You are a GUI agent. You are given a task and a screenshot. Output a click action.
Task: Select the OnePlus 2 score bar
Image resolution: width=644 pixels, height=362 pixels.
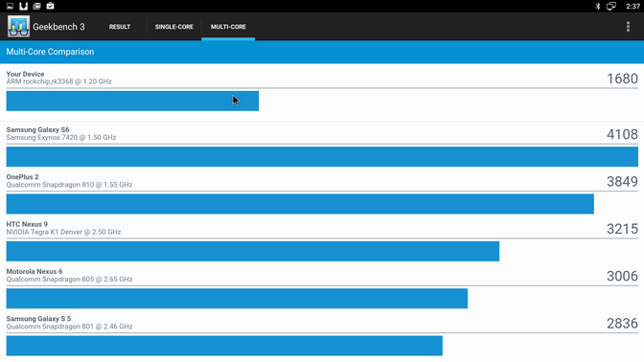(x=300, y=204)
